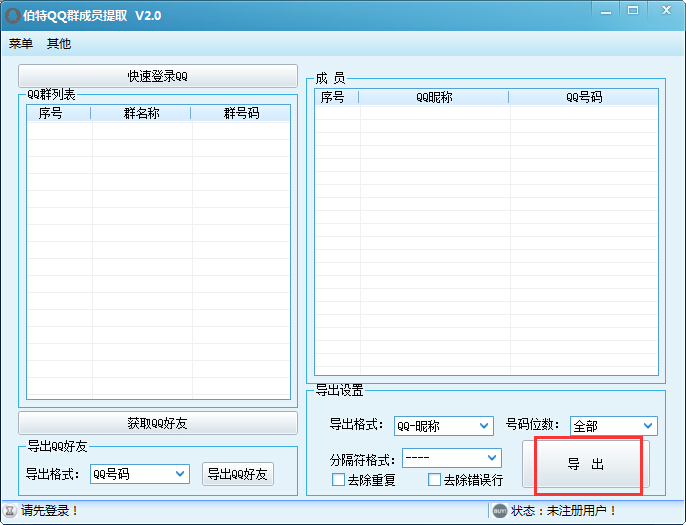Click the QQ号码 column header in member list

pyautogui.click(x=584, y=97)
